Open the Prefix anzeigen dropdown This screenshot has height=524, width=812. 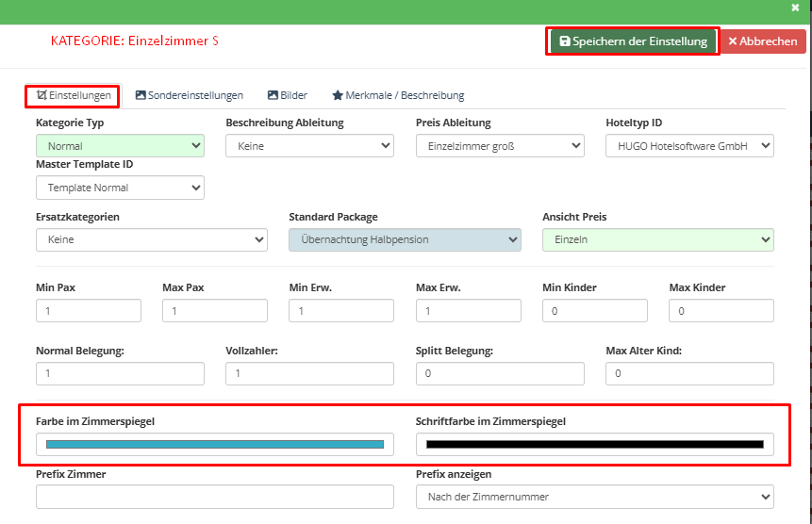594,497
